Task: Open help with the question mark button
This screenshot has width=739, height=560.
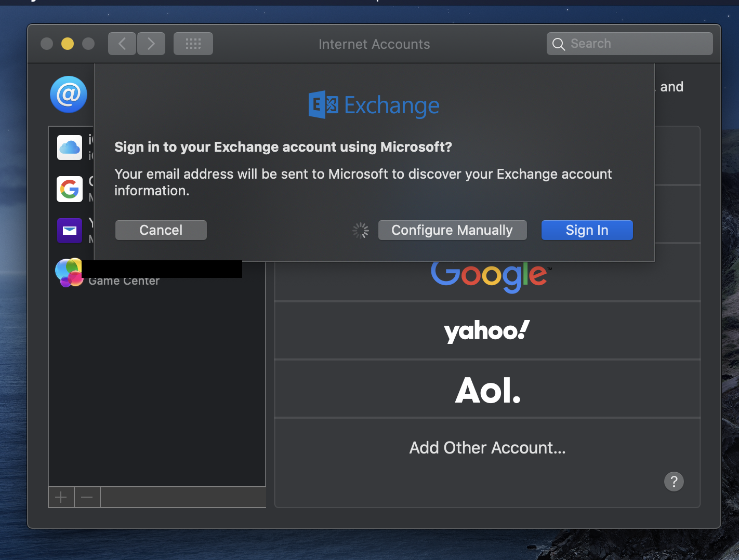Action: click(x=674, y=482)
